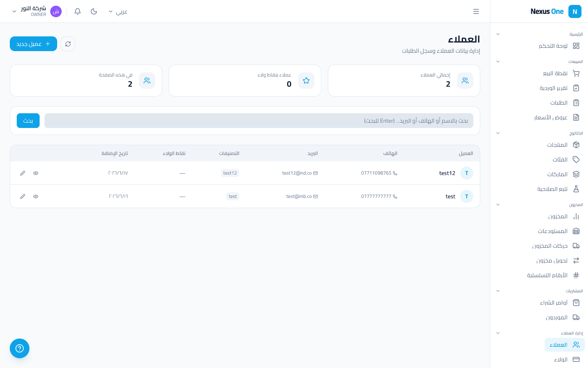
Task: Open لوحة التحكم dashboard
Action: pyautogui.click(x=559, y=46)
